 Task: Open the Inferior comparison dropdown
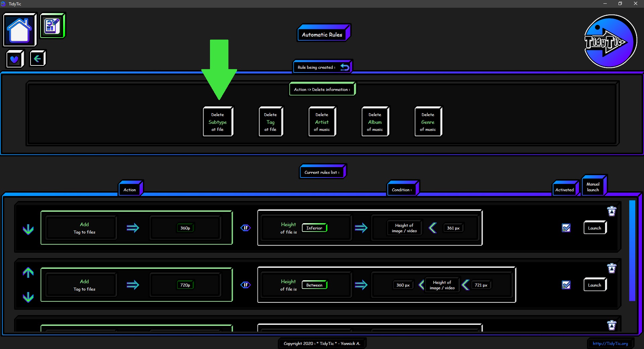[x=314, y=228]
